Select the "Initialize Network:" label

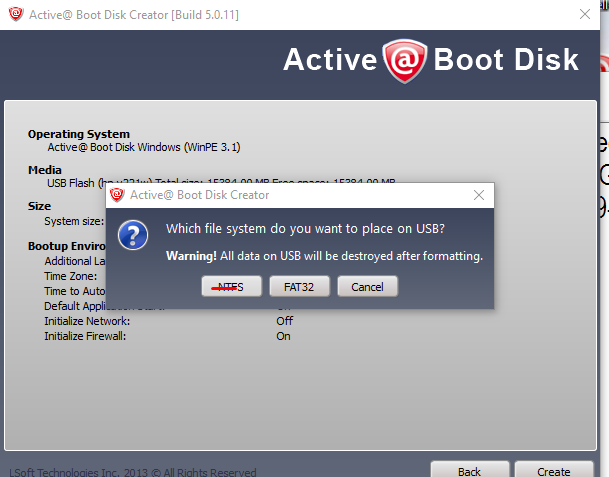pos(87,321)
